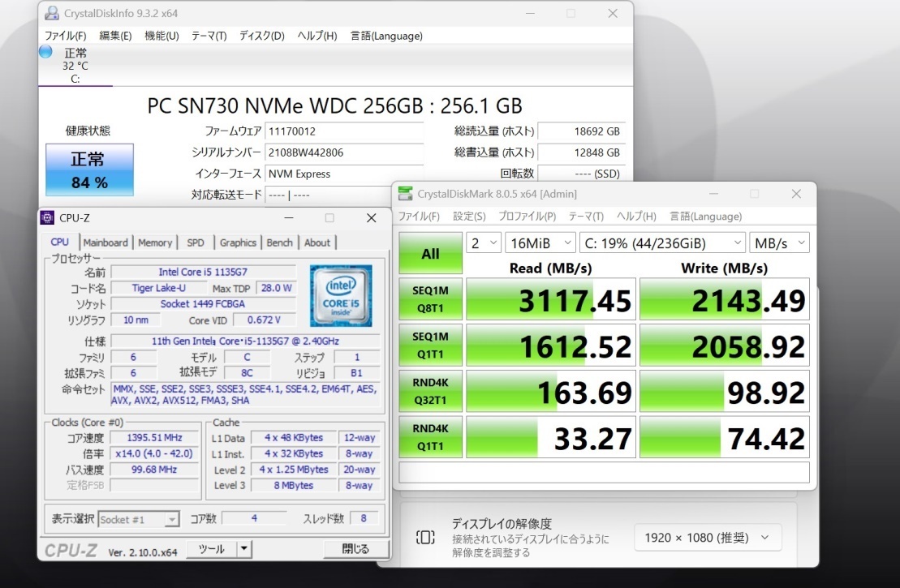Viewport: 900px width, 588px height.
Task: Click the Intel Core i5 1135G7 name field
Action: [203, 272]
